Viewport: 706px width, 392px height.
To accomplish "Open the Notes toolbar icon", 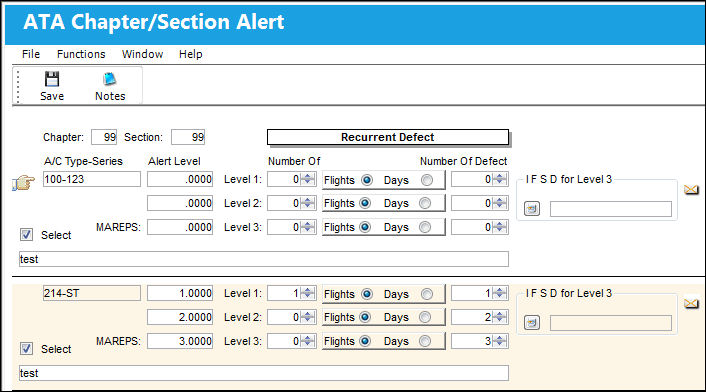I will [109, 79].
